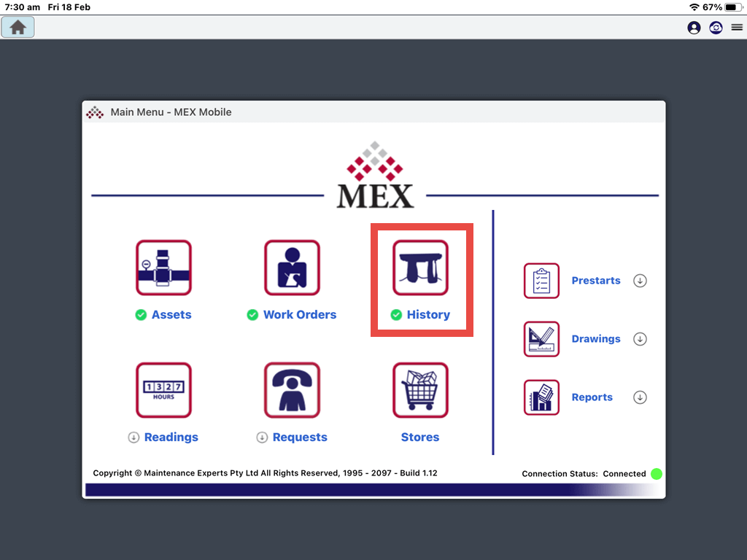Tap the download arrow beside Requests

pos(262,437)
